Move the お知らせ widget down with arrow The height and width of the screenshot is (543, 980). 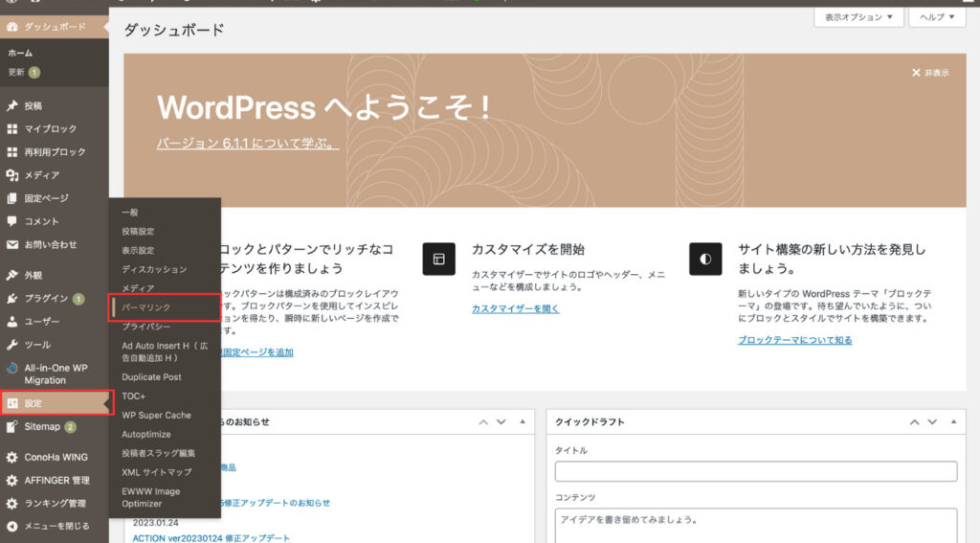501,422
